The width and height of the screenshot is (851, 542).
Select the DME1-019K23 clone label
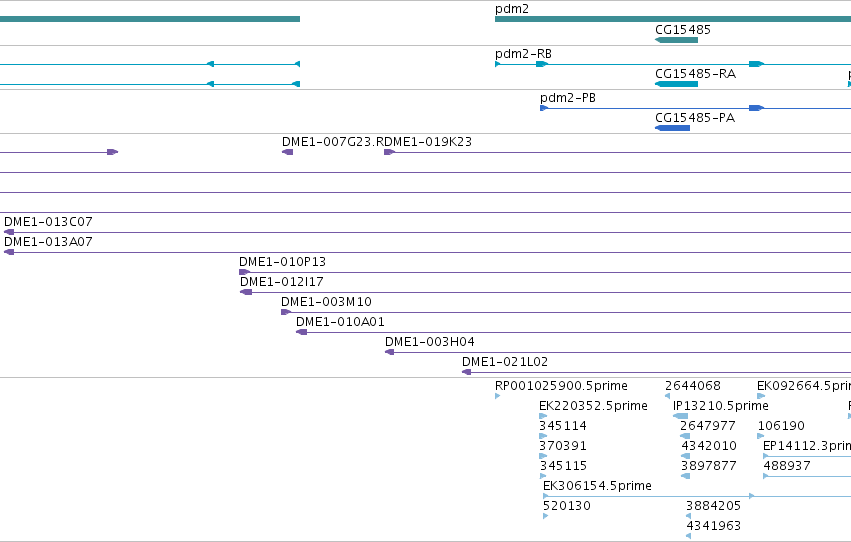[428, 142]
